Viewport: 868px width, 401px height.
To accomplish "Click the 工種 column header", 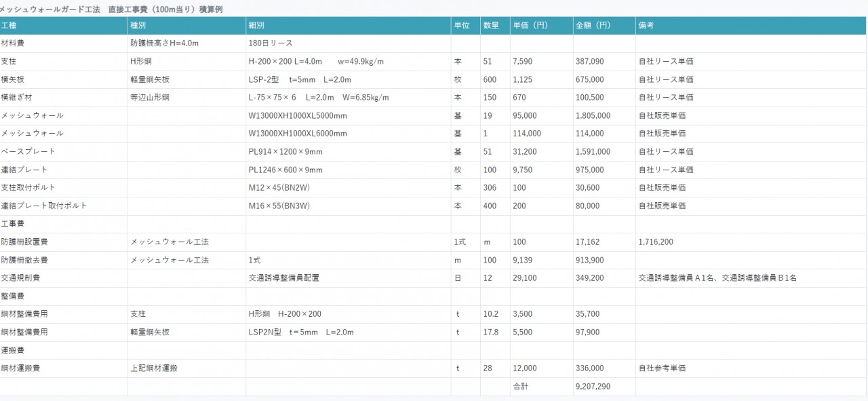I will click(x=63, y=26).
